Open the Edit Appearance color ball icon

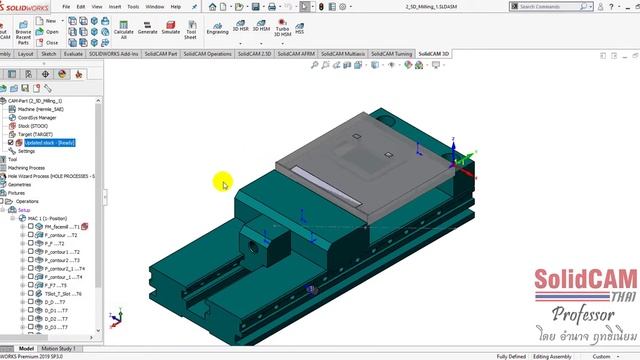click(x=407, y=65)
